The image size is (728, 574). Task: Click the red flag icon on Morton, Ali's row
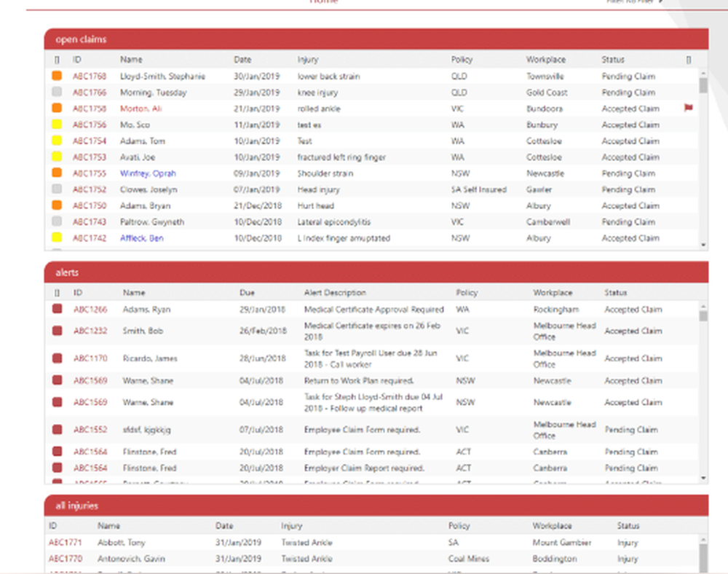click(687, 108)
